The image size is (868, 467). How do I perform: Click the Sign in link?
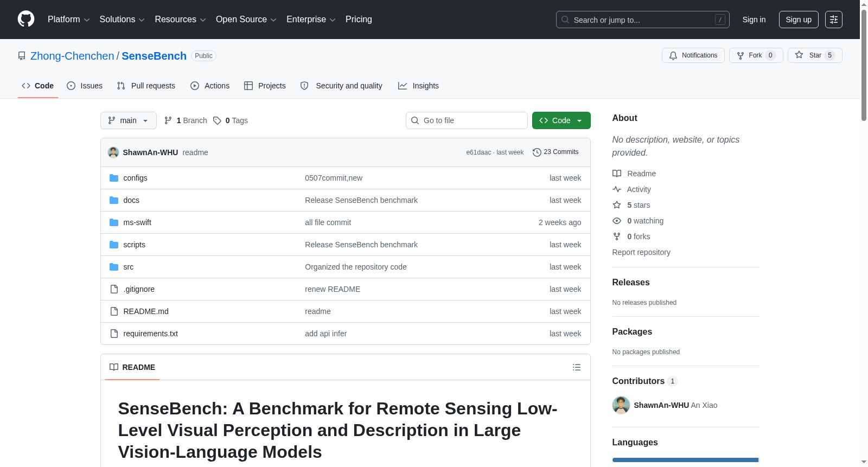754,20
